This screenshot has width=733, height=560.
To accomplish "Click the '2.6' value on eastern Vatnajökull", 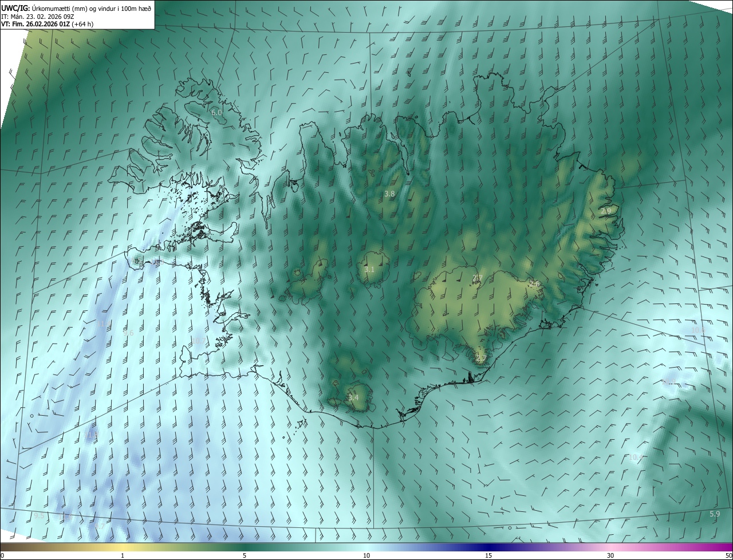I will tap(535, 284).
